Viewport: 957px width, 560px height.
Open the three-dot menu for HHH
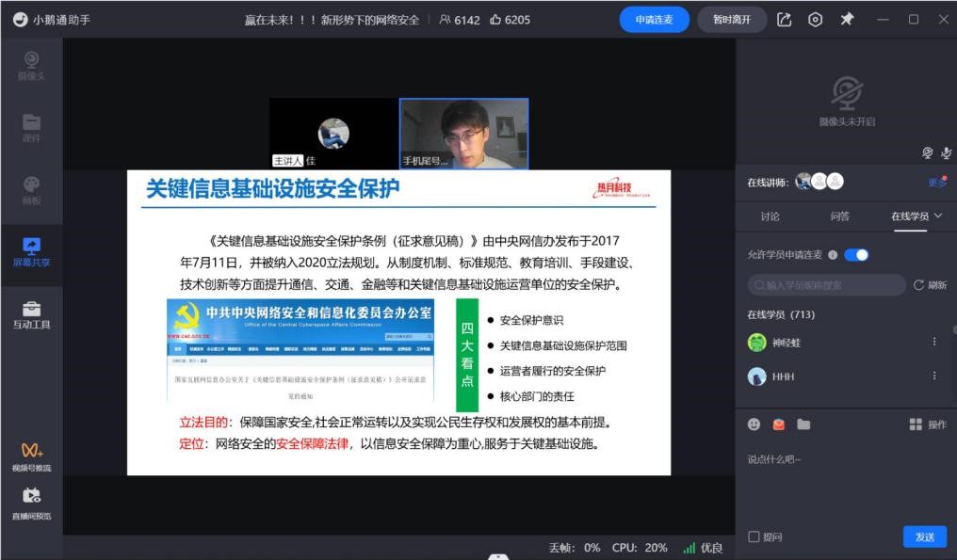[934, 376]
